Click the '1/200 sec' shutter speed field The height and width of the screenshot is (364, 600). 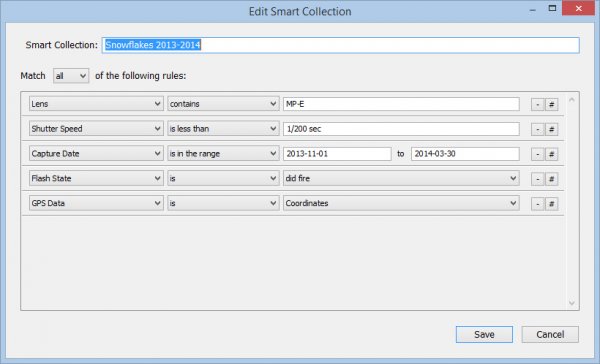(x=401, y=129)
